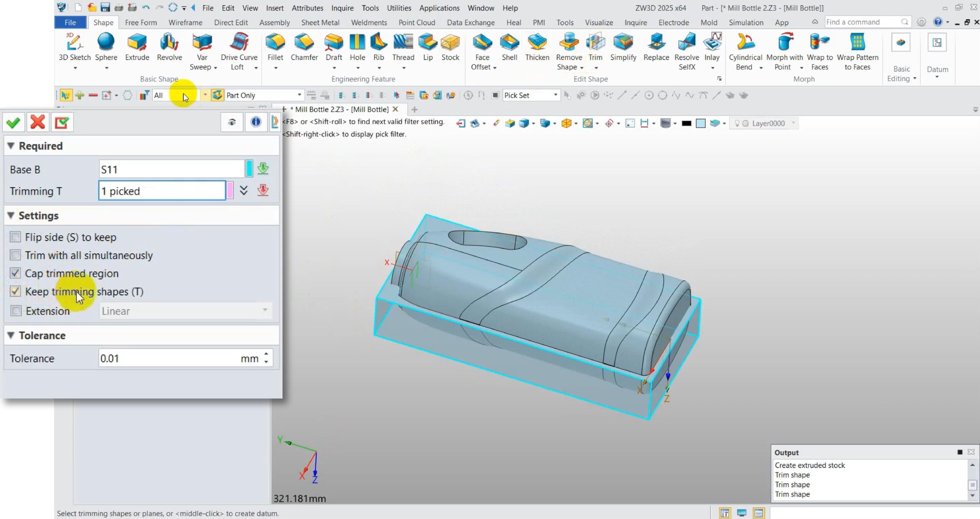
Task: Uncheck Cap trimmed region option
Action: (15, 273)
